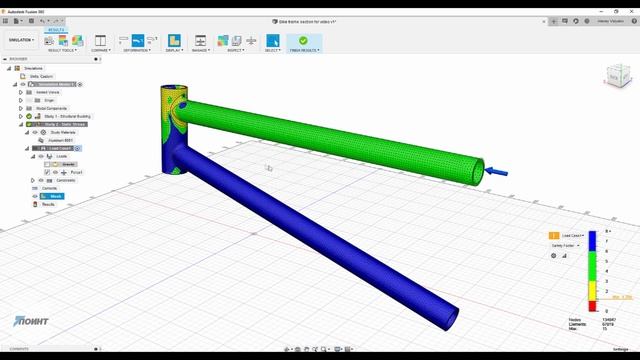This screenshot has height=360, width=640.
Task: Toggle Study Materials visibility eye
Action: pos(36,132)
